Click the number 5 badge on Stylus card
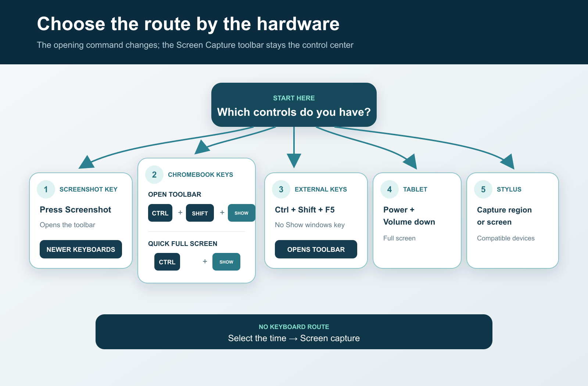 click(483, 189)
